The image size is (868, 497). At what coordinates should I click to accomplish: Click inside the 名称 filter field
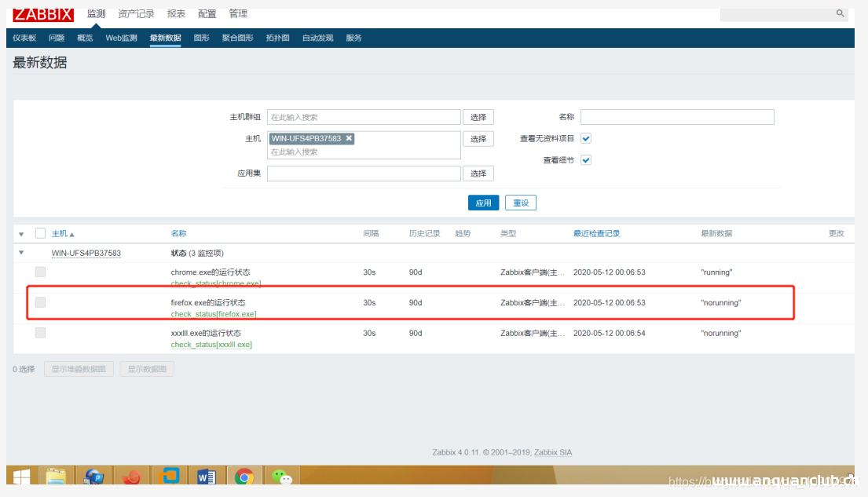(x=677, y=117)
